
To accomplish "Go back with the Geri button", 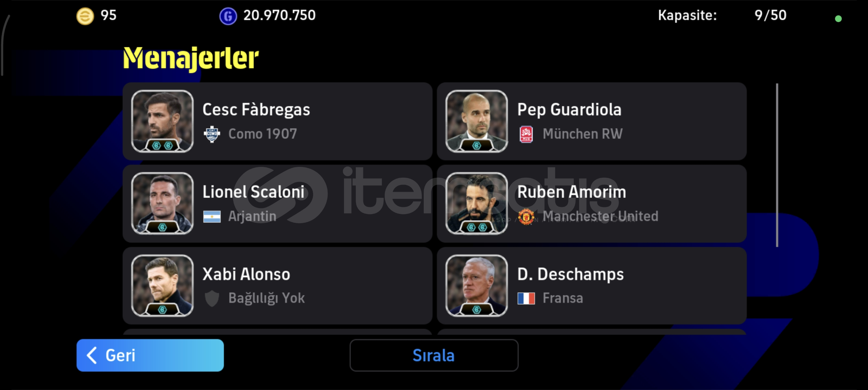I will (x=150, y=355).
